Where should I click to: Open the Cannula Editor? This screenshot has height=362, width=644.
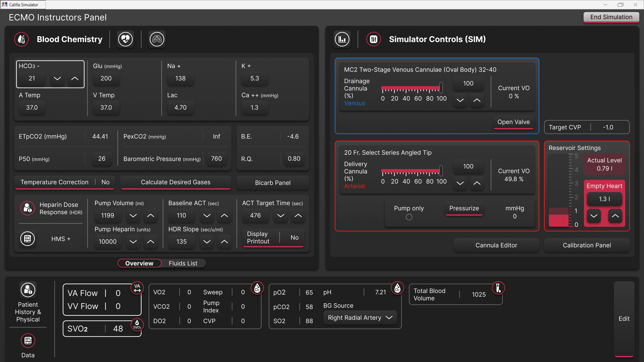(496, 245)
